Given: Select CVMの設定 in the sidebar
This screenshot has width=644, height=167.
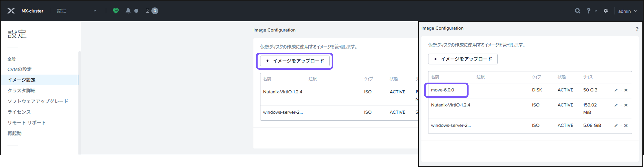Looking at the screenshot, I should tap(20, 69).
